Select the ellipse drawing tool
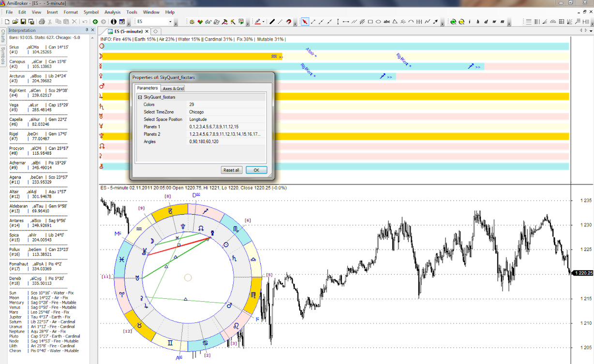 tap(378, 22)
